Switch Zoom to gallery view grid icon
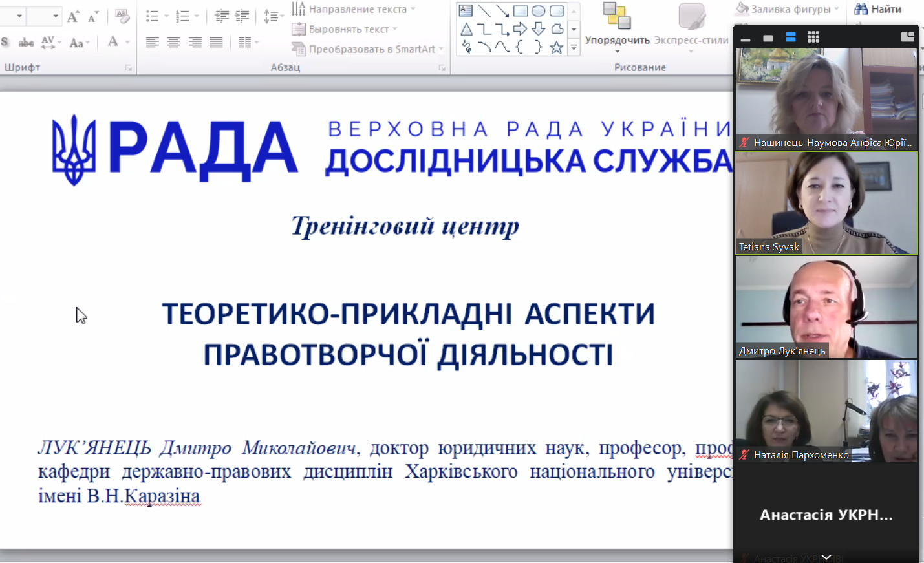 (813, 37)
